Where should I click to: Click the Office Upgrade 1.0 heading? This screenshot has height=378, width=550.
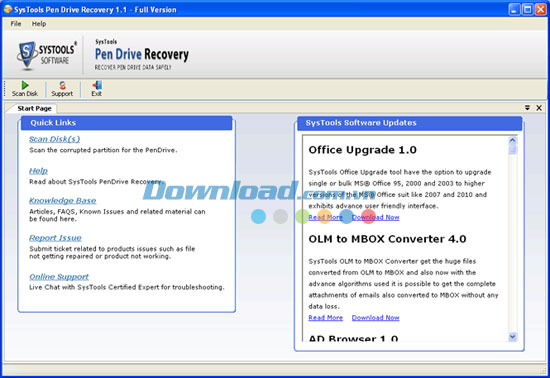click(x=362, y=150)
